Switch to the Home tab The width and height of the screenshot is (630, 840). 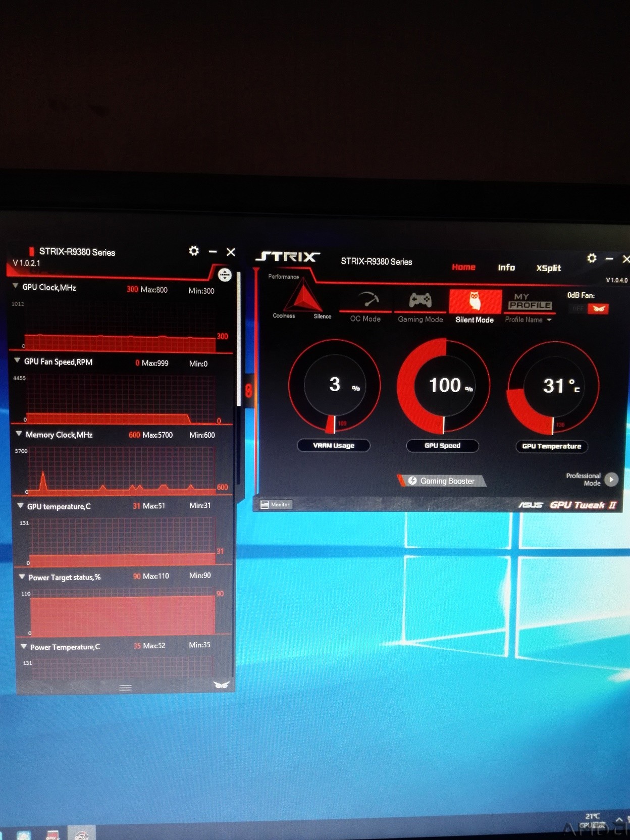click(463, 267)
